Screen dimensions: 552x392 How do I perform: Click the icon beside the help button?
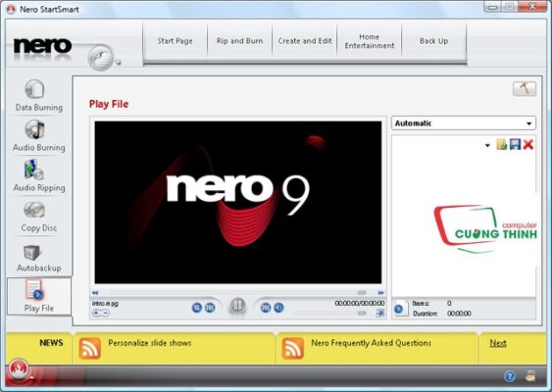click(530, 376)
